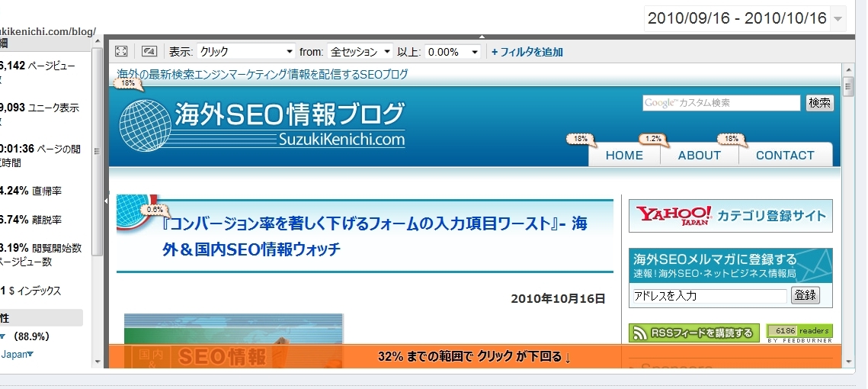
Task: Click the 0.6% bubble on article title
Action: pos(155,210)
